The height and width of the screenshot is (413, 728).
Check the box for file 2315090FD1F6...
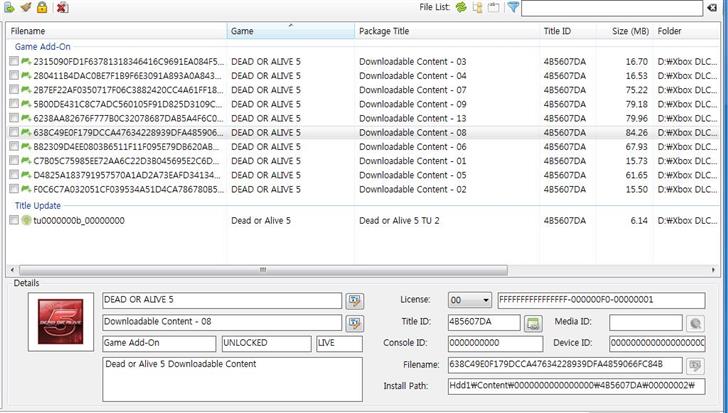point(14,61)
